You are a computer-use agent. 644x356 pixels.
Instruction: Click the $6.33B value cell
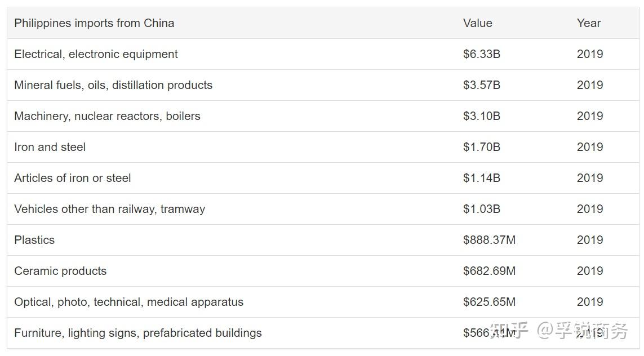point(481,54)
